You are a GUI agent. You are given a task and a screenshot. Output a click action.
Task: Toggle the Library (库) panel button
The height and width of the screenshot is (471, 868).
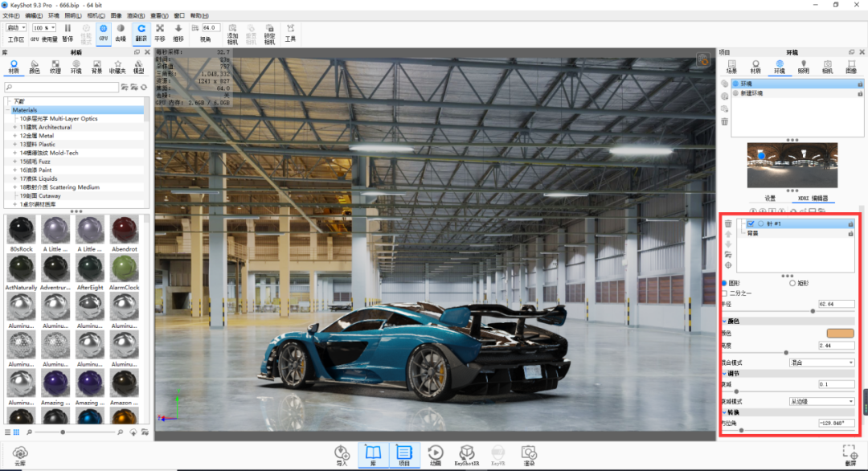click(x=373, y=456)
